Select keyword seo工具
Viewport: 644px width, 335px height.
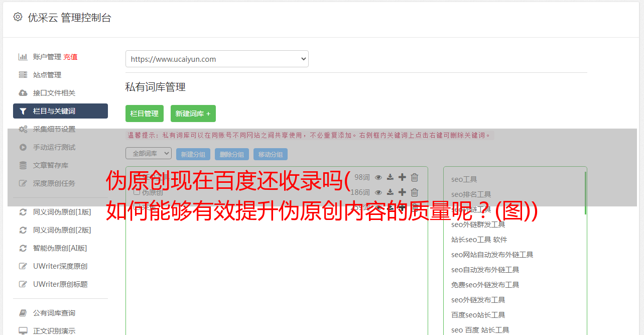tap(464, 179)
